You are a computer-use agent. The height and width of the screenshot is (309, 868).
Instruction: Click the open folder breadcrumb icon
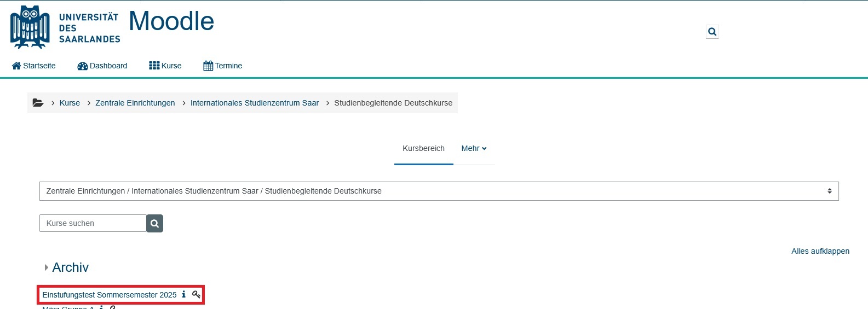38,103
